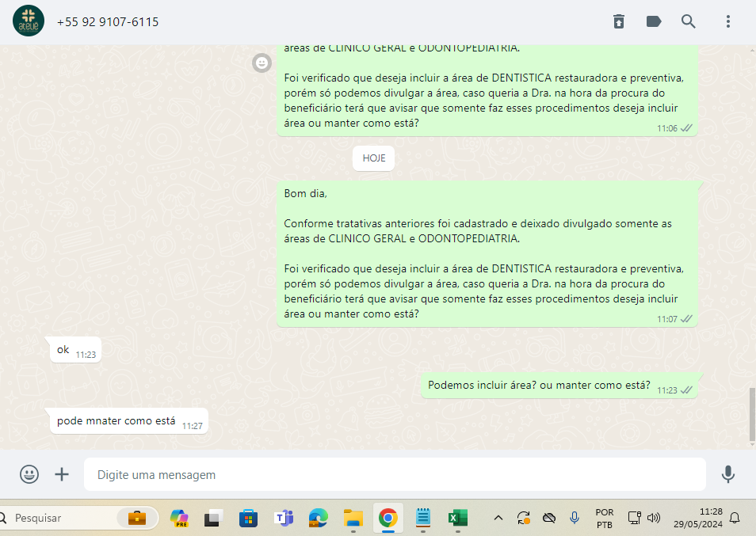This screenshot has width=756, height=536.
Task: Open Microsoft Edge from taskbar
Action: click(319, 518)
